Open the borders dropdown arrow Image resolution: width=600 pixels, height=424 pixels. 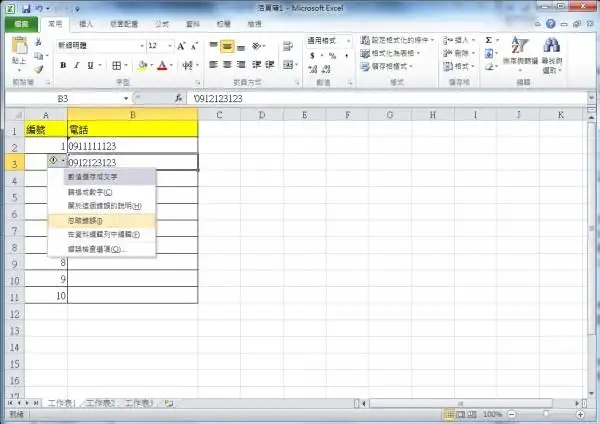click(126, 65)
